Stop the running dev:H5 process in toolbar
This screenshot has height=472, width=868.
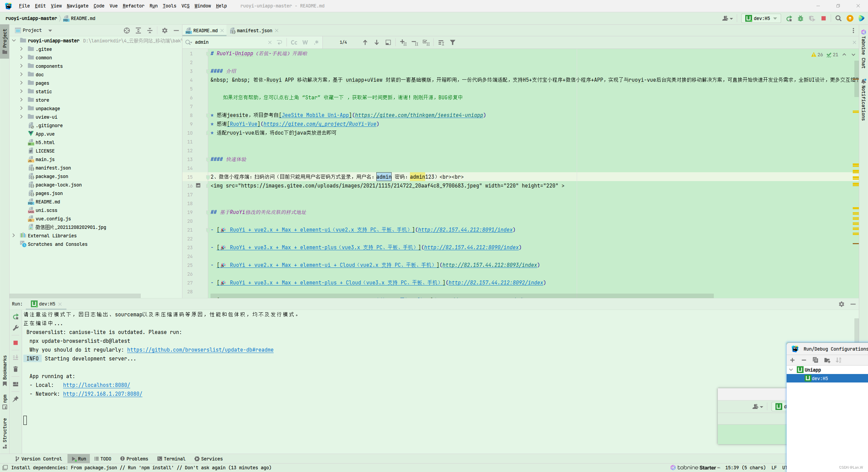[823, 19]
